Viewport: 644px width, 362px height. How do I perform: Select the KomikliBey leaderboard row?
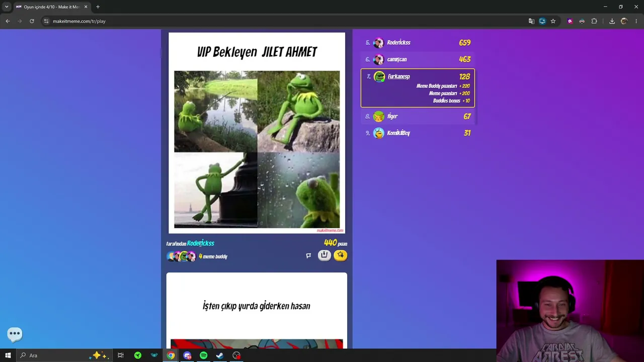[418, 133]
